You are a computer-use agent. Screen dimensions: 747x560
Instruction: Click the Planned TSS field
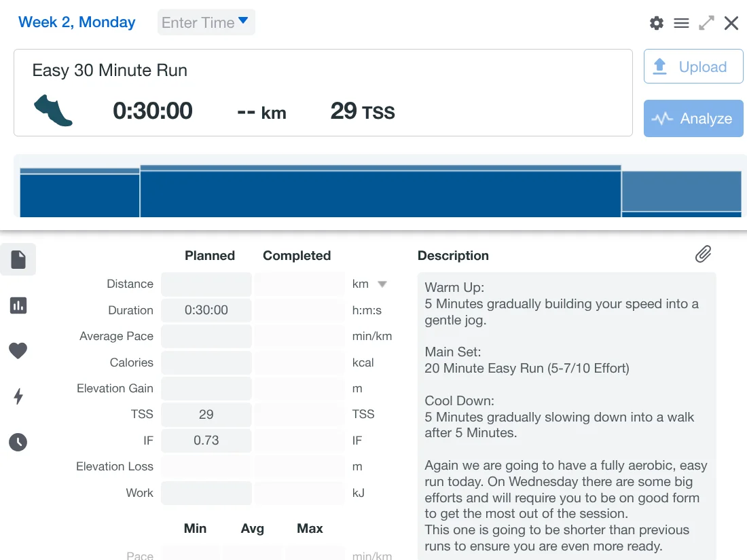(206, 414)
